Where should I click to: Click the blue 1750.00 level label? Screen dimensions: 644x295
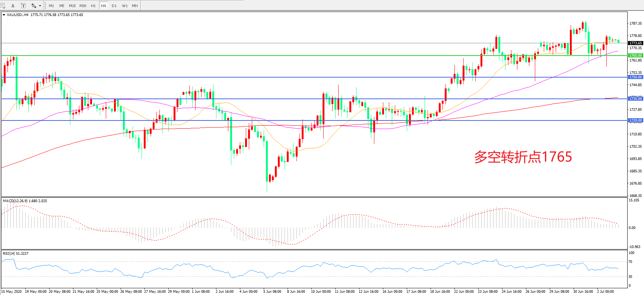click(635, 77)
